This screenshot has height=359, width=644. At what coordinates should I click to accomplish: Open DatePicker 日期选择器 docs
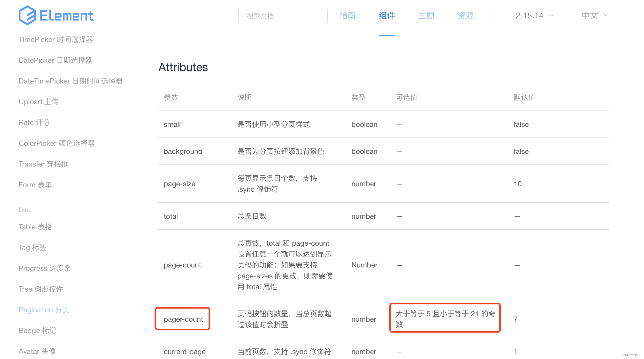[55, 60]
